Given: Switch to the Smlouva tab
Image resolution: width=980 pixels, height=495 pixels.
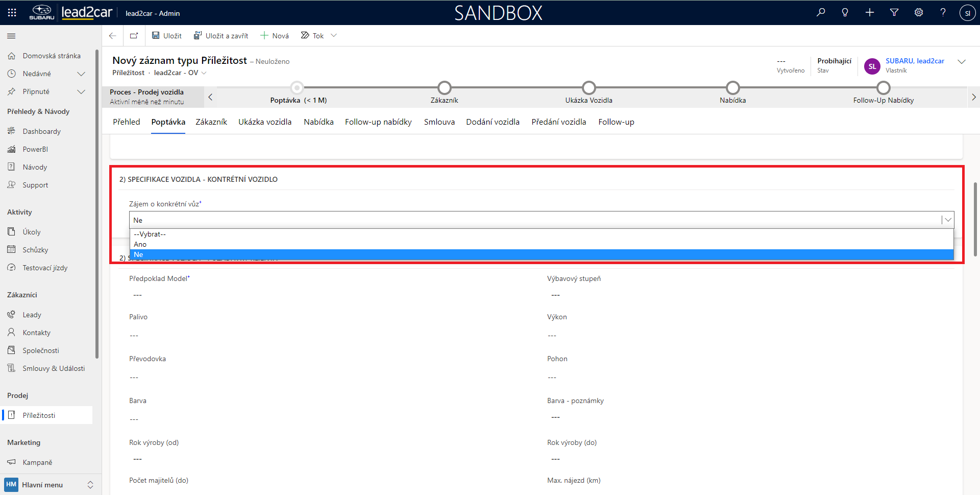Looking at the screenshot, I should (x=439, y=122).
